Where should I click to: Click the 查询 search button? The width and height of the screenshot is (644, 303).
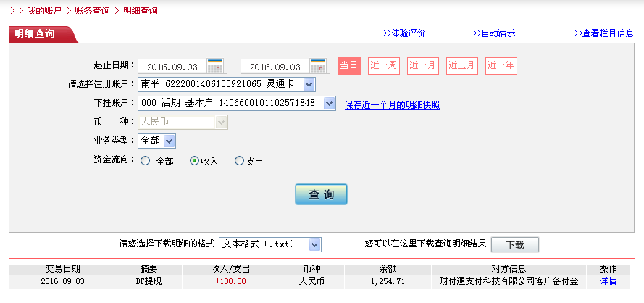[321, 194]
